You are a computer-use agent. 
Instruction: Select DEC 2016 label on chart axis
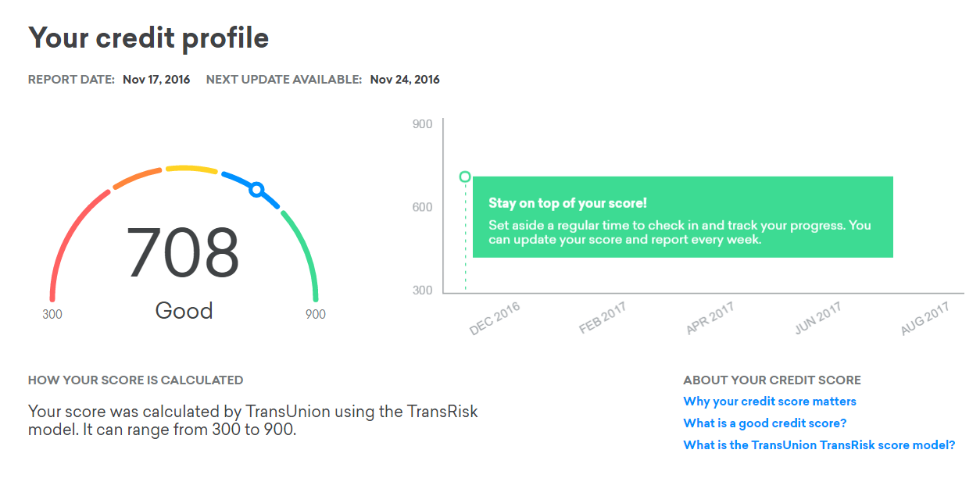pyautogui.click(x=495, y=319)
